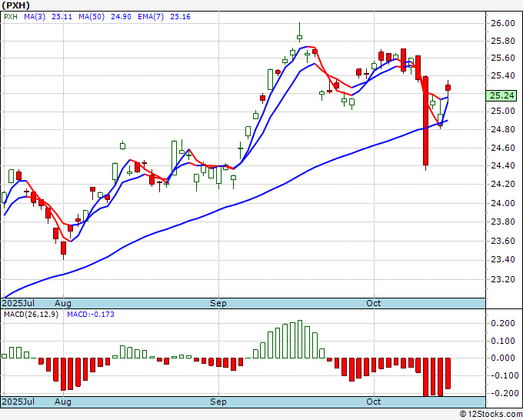
Task: Click the 0.000 MACD axis label
Action: 503,358
